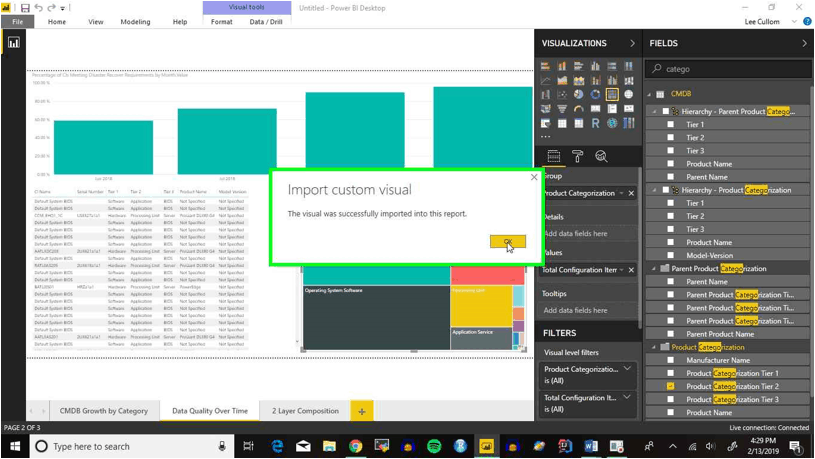Open the File menu
This screenshot has height=459, width=815.
18,22
